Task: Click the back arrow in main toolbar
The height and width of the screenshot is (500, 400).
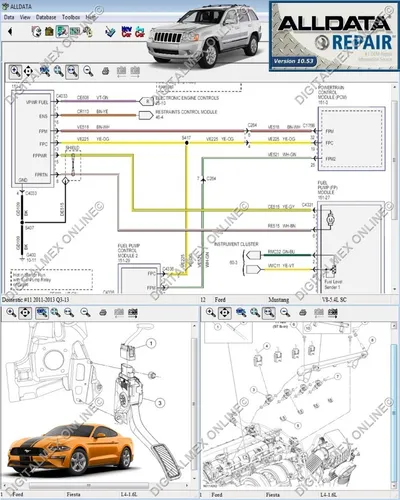Action: [10, 31]
